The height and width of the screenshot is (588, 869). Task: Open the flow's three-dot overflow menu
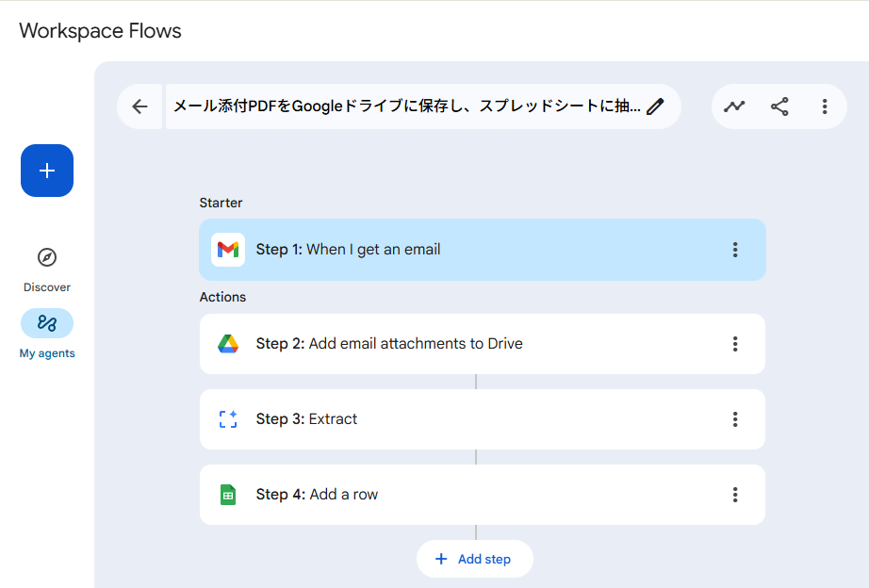[x=825, y=106]
